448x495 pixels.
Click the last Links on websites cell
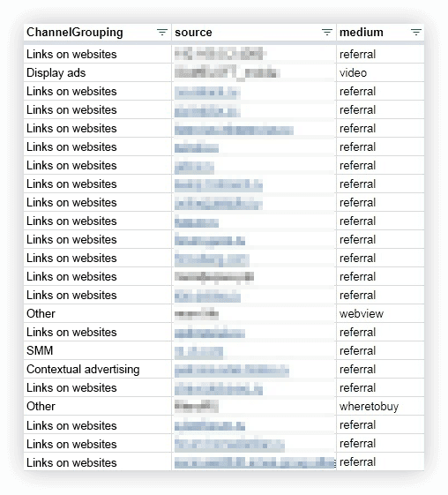click(x=98, y=462)
